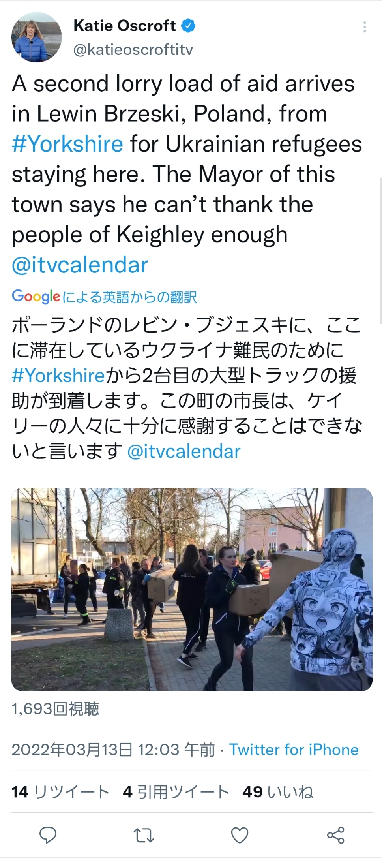Tap the retweet arrows icon
The width and height of the screenshot is (382, 868).
pyautogui.click(x=144, y=836)
